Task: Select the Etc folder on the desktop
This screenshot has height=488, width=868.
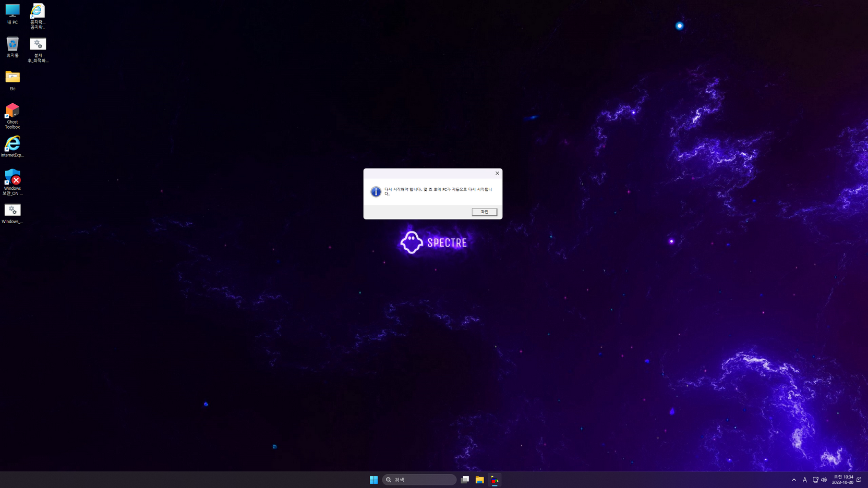Action: [13, 80]
